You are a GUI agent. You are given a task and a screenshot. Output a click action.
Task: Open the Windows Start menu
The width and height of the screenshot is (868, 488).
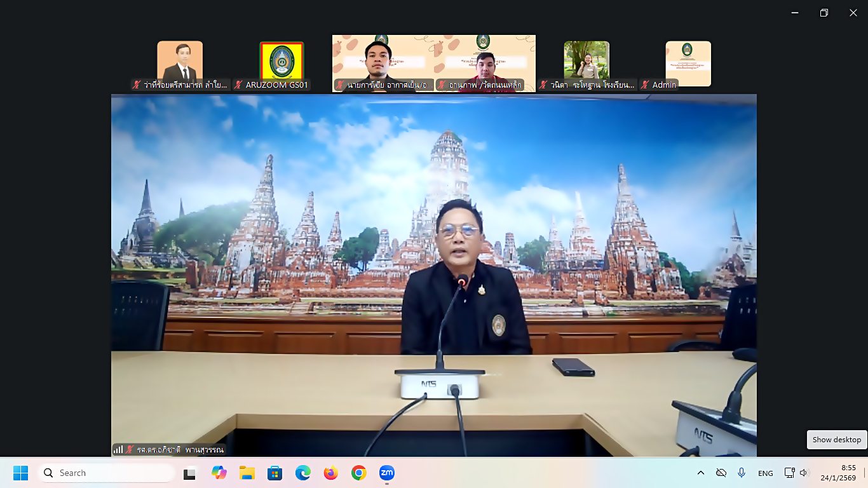point(20,473)
